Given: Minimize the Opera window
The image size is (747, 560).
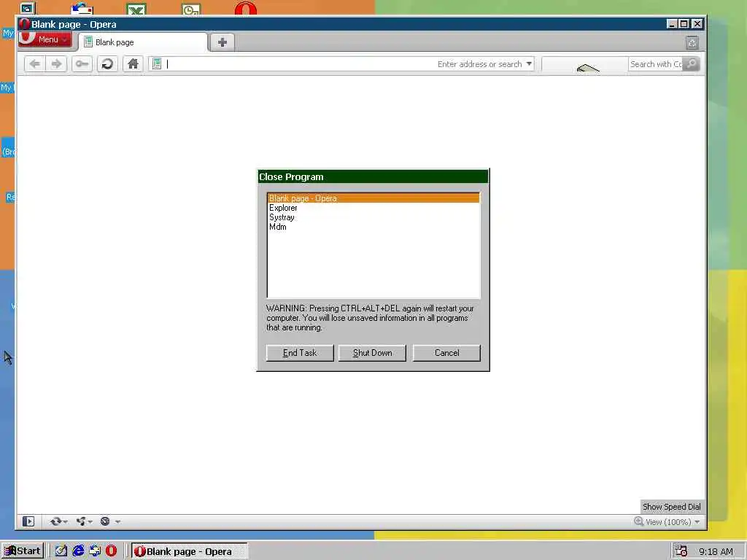Looking at the screenshot, I should [x=672, y=24].
